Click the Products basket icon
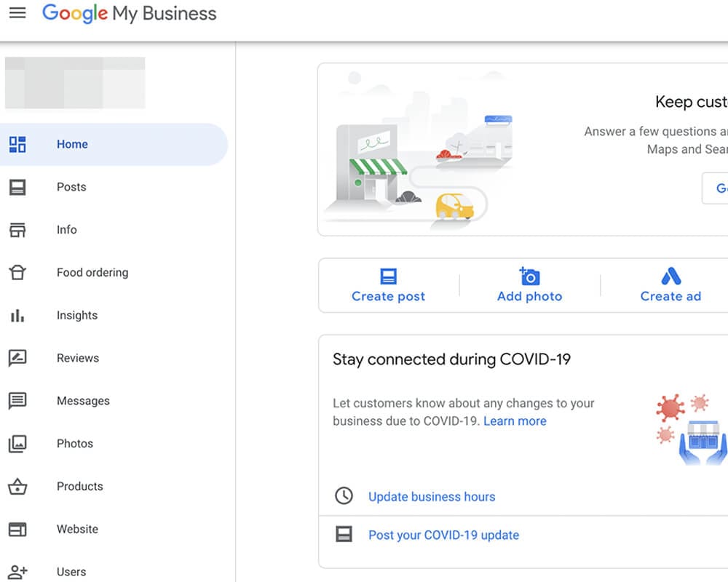This screenshot has width=728, height=582. pyautogui.click(x=17, y=487)
